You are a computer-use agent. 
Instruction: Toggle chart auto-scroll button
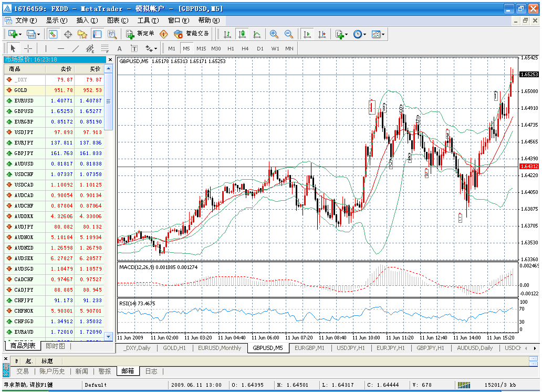[307, 34]
